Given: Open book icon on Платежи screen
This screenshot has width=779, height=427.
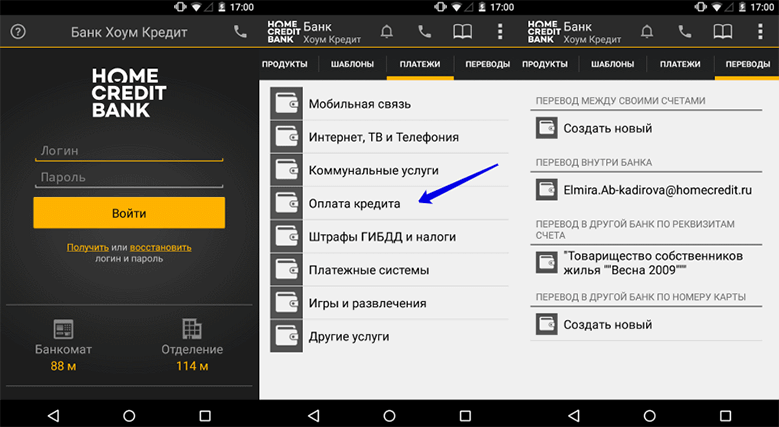Looking at the screenshot, I should (x=462, y=32).
